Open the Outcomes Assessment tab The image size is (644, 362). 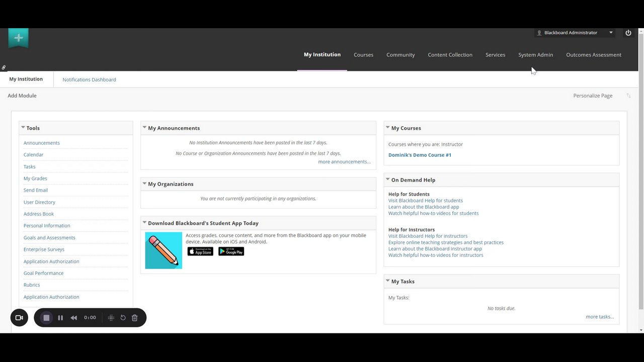coord(594,55)
